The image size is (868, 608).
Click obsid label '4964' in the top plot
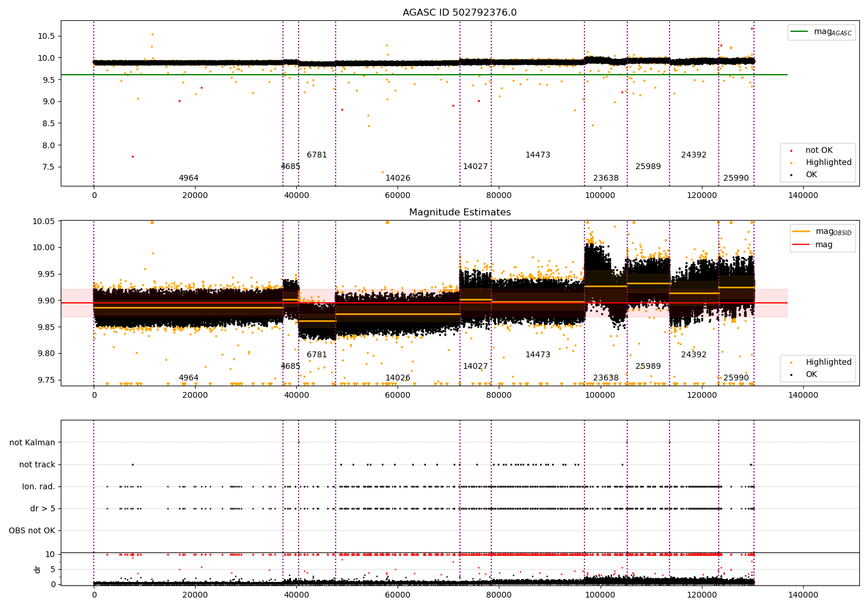click(x=189, y=178)
